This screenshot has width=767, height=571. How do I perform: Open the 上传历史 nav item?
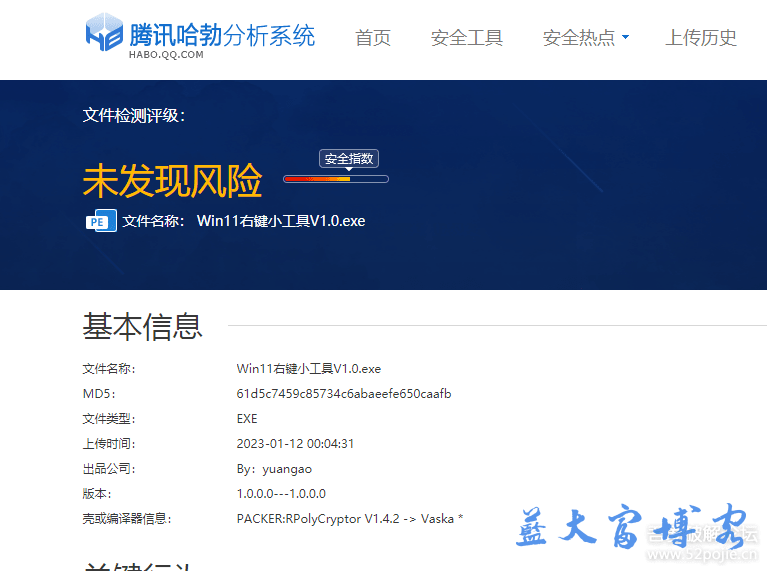pos(700,38)
